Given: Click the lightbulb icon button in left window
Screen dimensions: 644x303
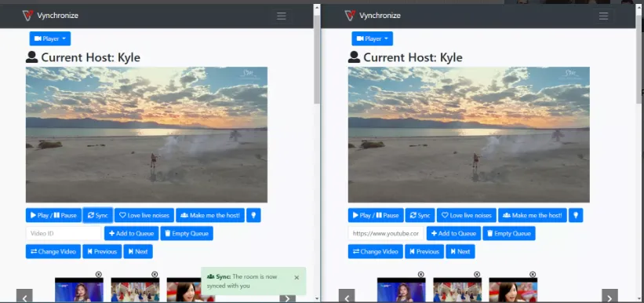Looking at the screenshot, I should pos(253,215).
